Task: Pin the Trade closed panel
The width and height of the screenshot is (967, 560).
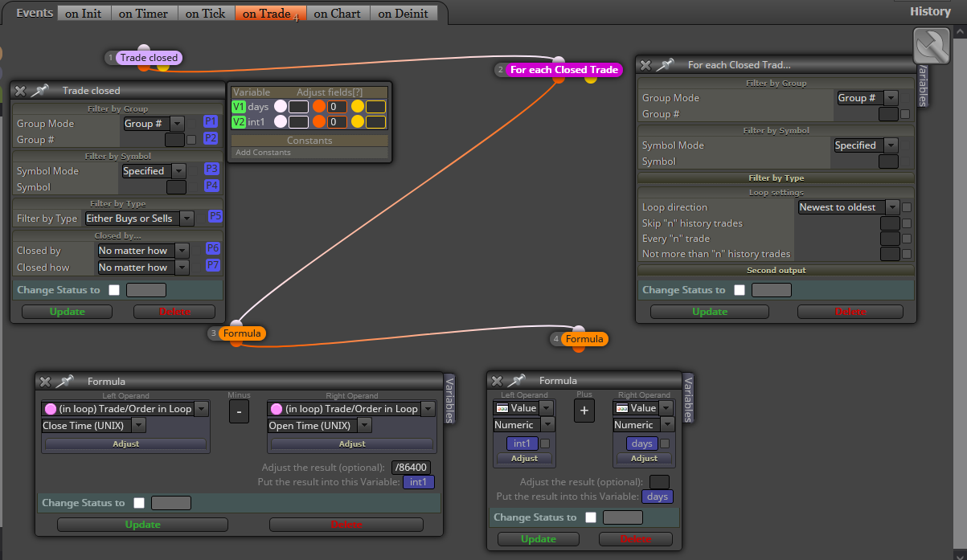Action: pyautogui.click(x=40, y=91)
